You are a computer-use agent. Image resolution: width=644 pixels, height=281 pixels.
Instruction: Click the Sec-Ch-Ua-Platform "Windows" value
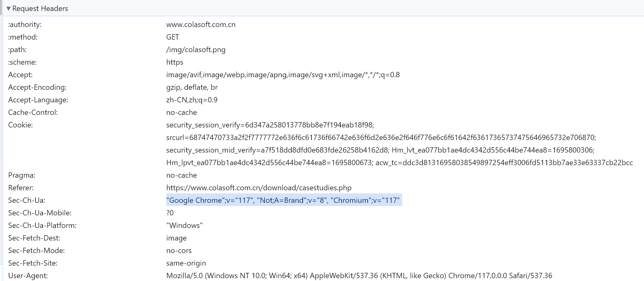(x=184, y=225)
